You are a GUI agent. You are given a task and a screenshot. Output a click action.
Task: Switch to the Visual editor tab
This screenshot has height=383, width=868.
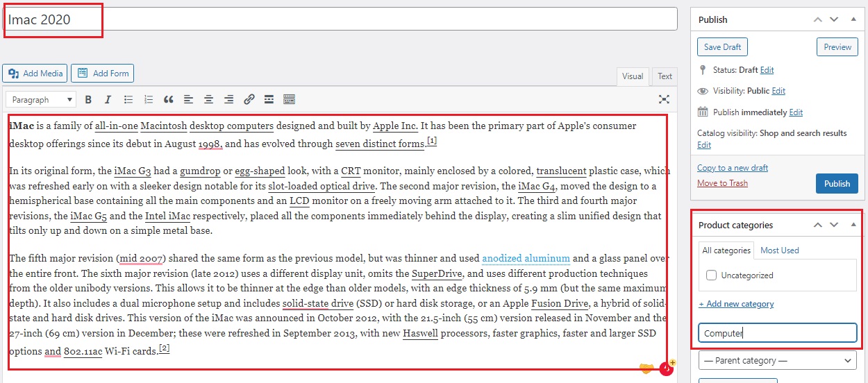point(633,76)
